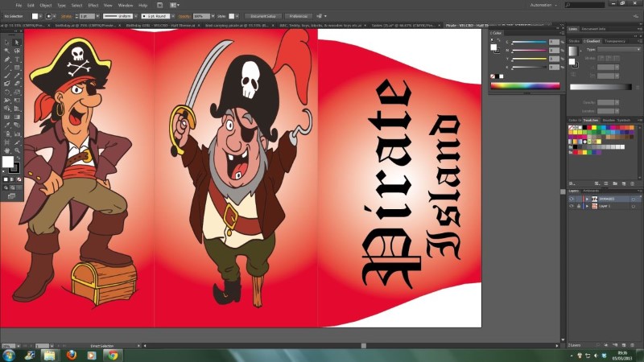Select the Direct Selection tool
This screenshot has height=362, width=644.
pyautogui.click(x=18, y=42)
